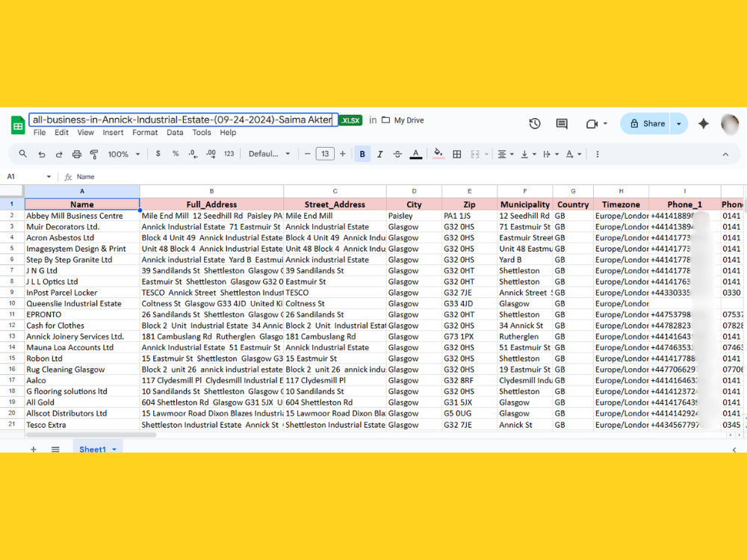Open the Data menu
This screenshot has height=560, width=747.
click(175, 132)
